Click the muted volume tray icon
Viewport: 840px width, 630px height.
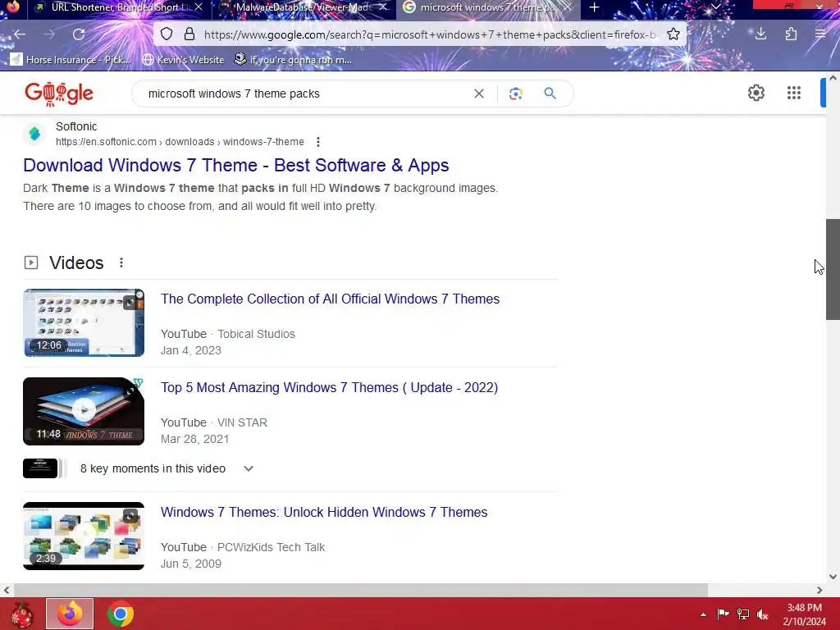tap(763, 614)
